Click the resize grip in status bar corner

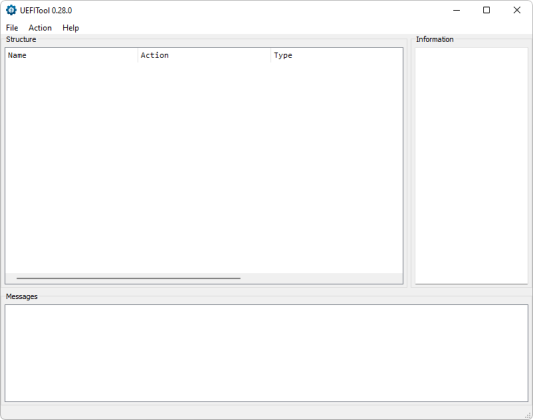[528, 415]
